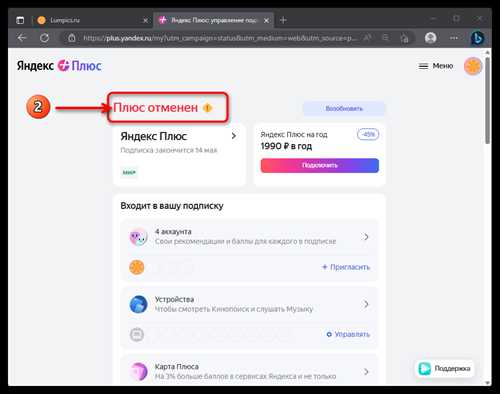Open the Поддержка chat button
This screenshot has width=500, height=394.
(x=445, y=369)
